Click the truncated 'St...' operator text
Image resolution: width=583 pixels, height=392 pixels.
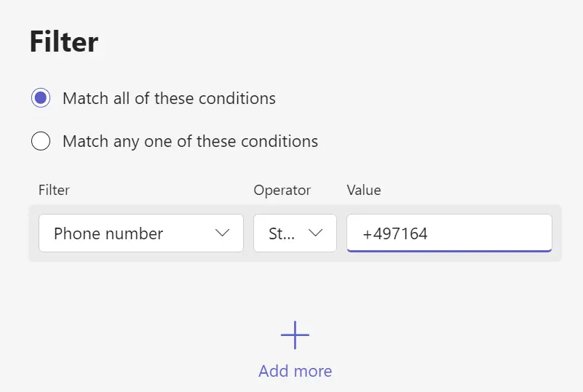coord(282,233)
